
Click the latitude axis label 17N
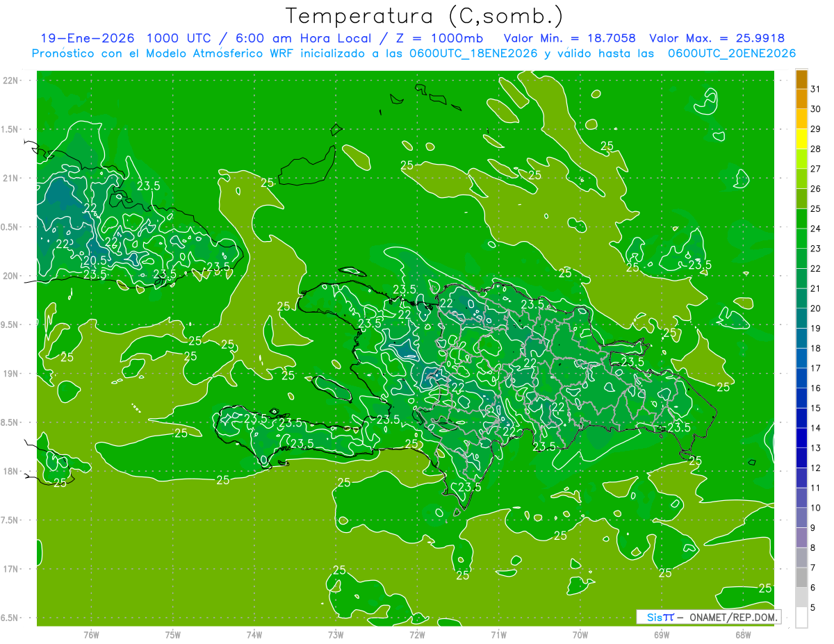[10, 569]
